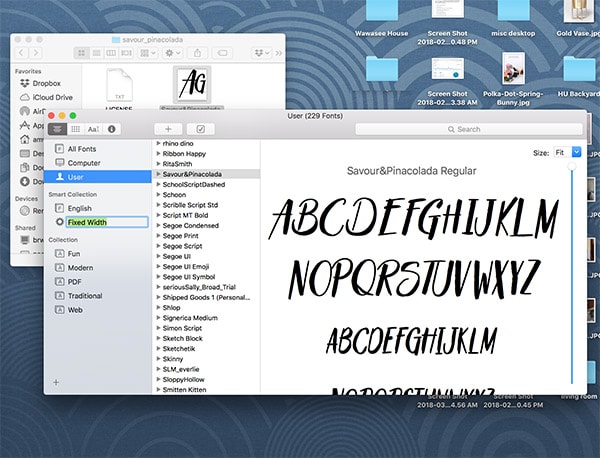The width and height of the screenshot is (600, 458).
Task: Open the Wawasee House desktop folder
Action: click(x=382, y=19)
